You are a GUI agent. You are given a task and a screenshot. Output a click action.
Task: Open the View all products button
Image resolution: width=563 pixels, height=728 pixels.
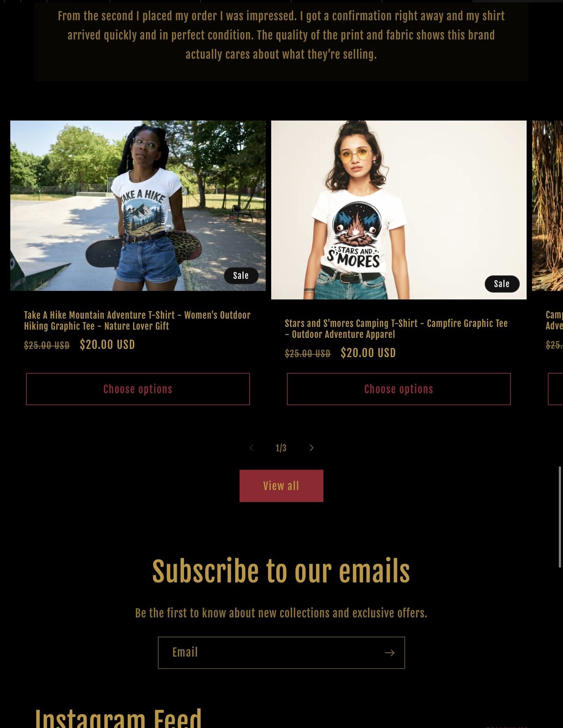tap(281, 486)
